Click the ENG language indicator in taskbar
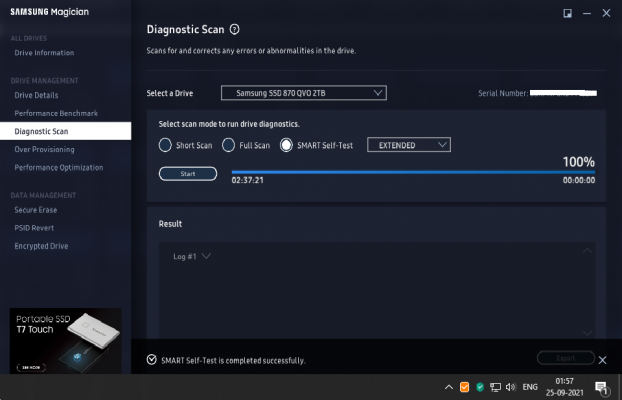Screen dimensions: 622x400 pos(530,387)
